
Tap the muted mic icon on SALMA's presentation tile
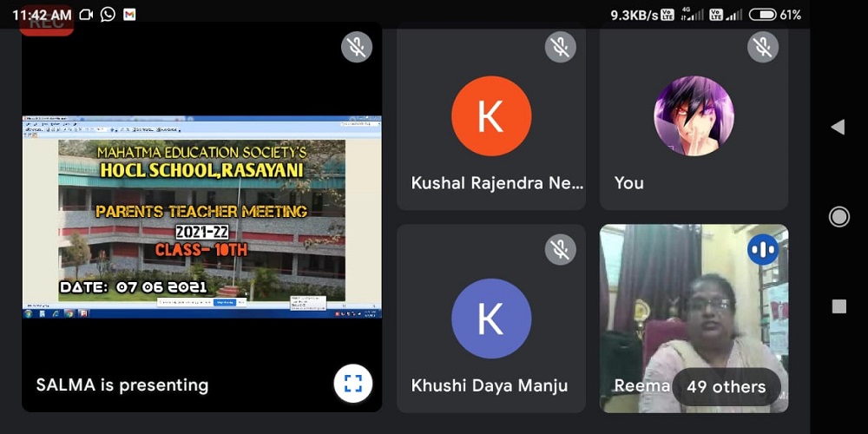coord(357,47)
